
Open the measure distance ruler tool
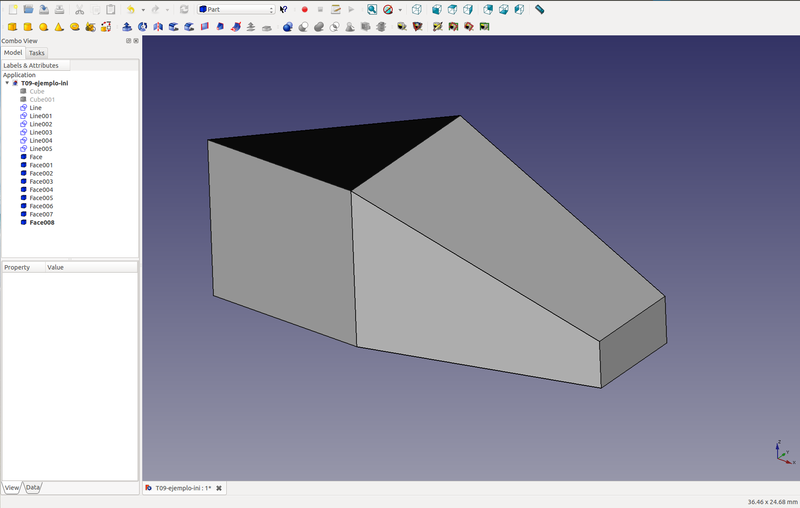pyautogui.click(x=540, y=9)
